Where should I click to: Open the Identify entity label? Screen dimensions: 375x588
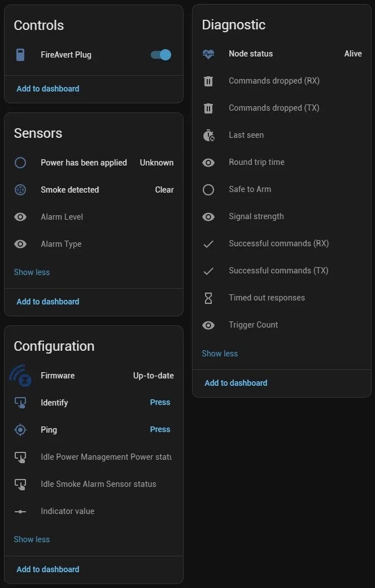pyautogui.click(x=54, y=403)
